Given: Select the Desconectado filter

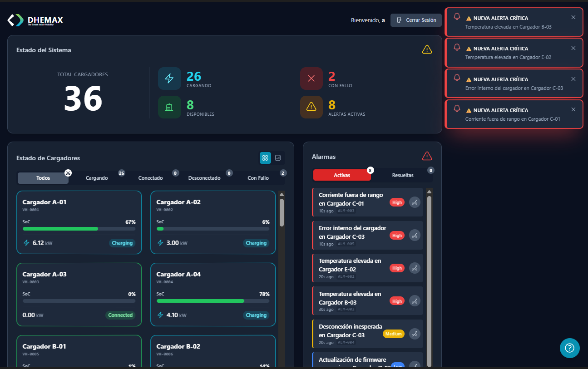Looking at the screenshot, I should point(204,178).
